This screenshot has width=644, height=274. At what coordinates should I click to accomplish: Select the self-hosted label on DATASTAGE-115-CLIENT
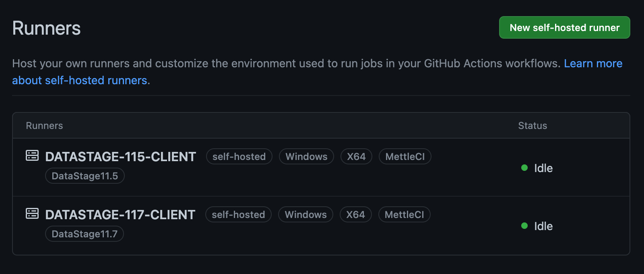(239, 157)
